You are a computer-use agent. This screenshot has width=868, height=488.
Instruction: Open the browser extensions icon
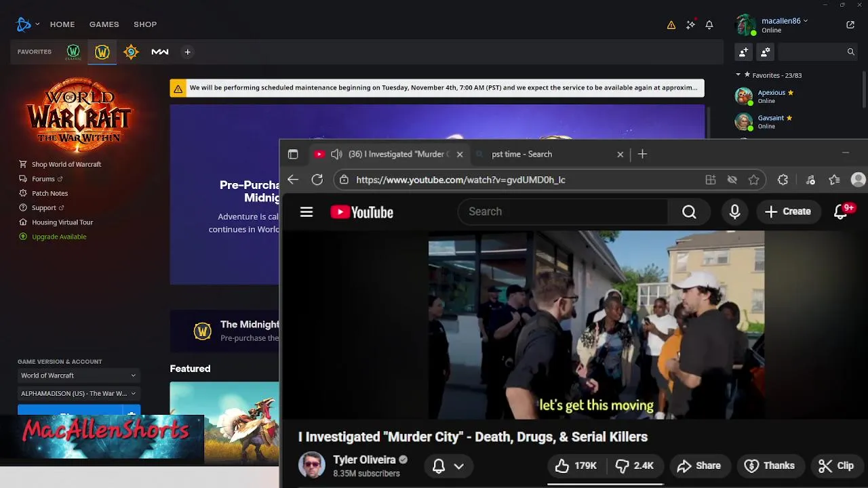783,180
